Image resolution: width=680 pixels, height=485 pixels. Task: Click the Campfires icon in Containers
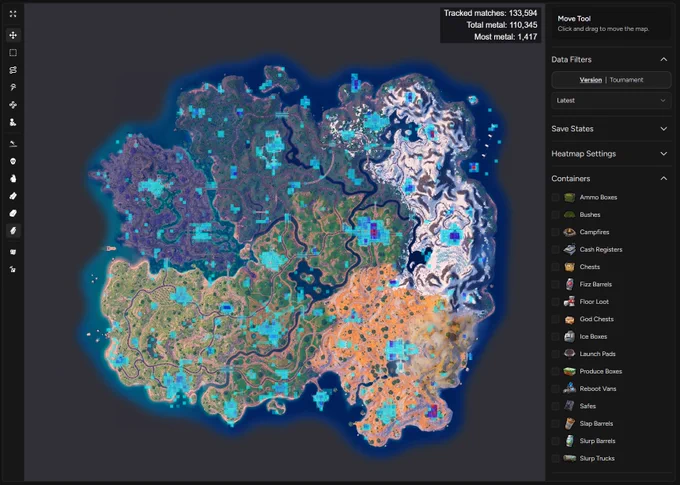click(569, 232)
